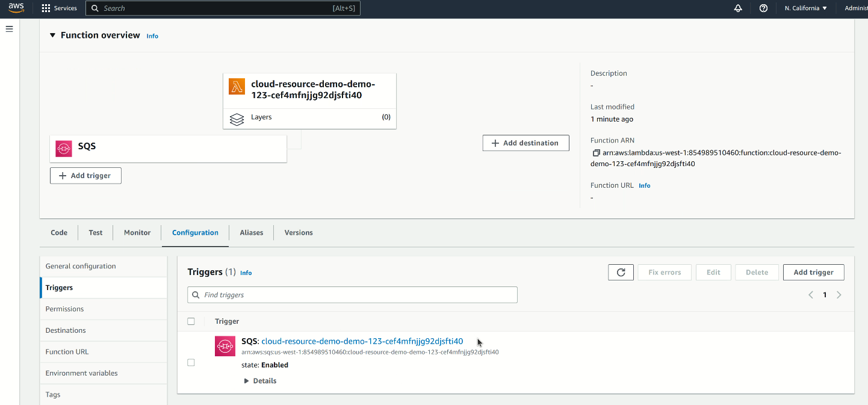Select the Configuration tab

(195, 232)
